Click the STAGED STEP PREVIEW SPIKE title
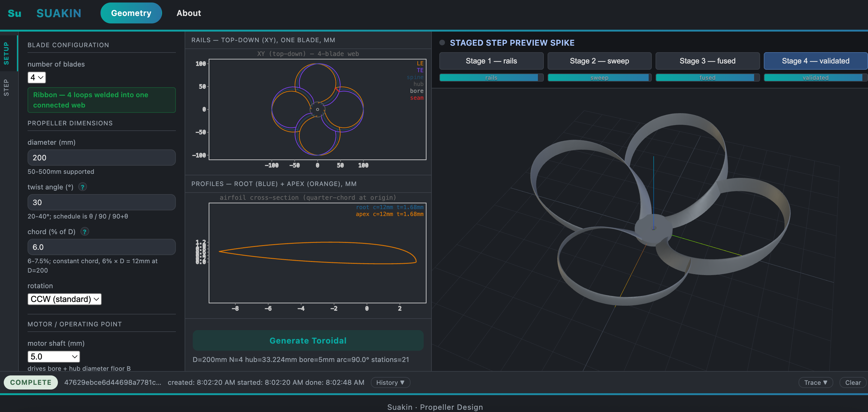This screenshot has width=868, height=412. point(512,43)
